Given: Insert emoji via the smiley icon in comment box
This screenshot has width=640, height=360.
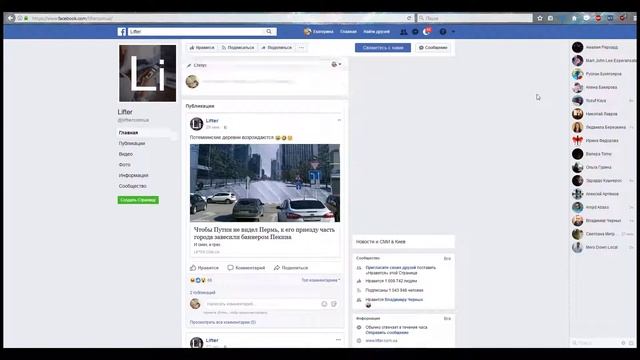Looking at the screenshot, I should 324,304.
